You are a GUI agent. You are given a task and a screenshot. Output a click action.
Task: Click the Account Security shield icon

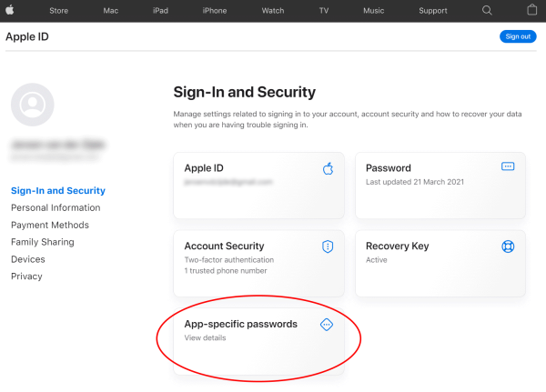click(x=329, y=246)
